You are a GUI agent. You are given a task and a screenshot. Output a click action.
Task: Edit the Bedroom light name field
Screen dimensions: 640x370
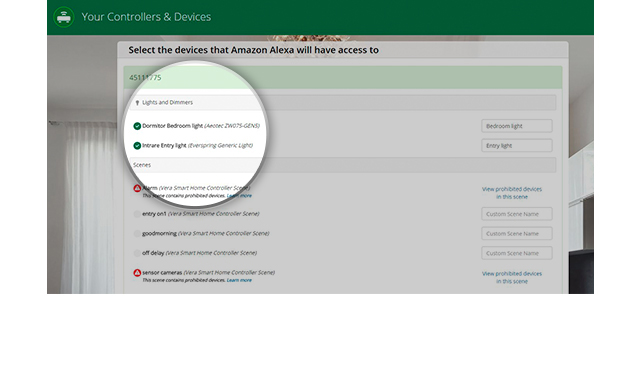point(517,126)
